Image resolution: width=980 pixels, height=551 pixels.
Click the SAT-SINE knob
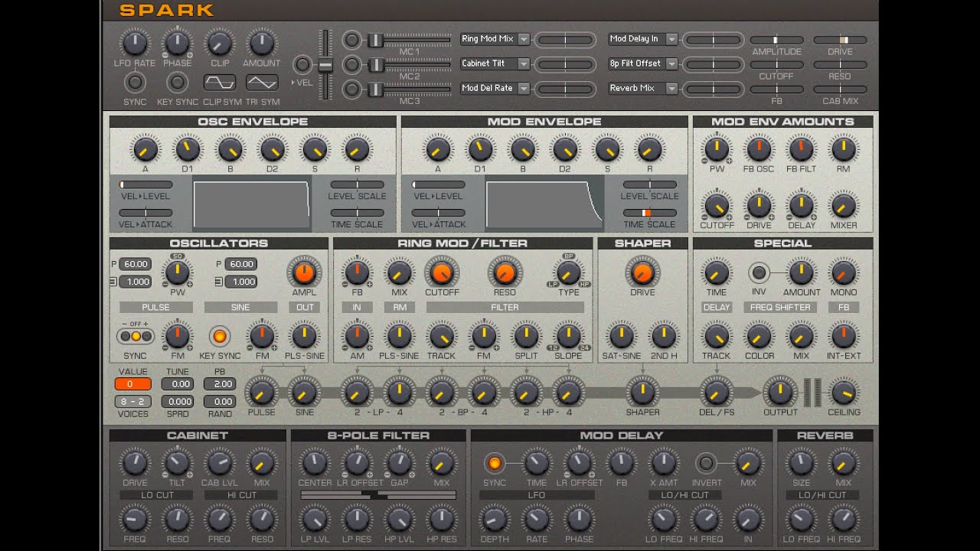tap(621, 335)
